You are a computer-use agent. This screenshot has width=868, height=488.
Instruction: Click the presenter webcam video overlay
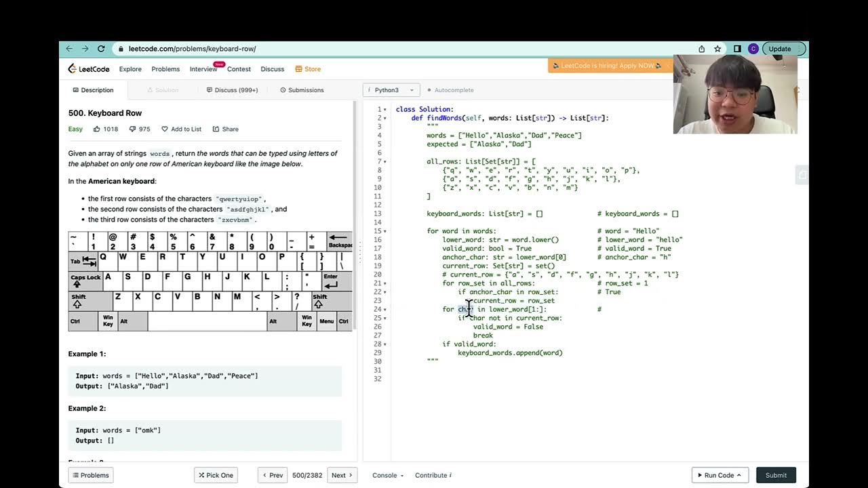pyautogui.click(x=735, y=94)
